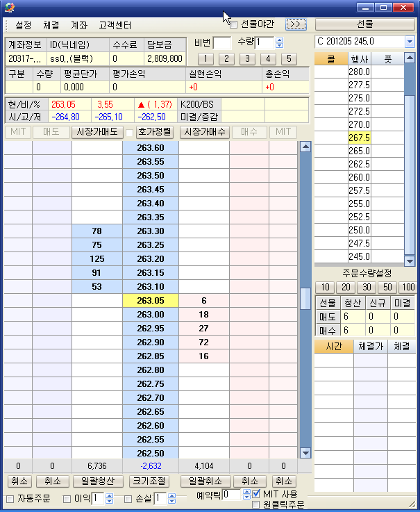Image resolution: width=420 pixels, height=512 pixels.
Task: Click the >> expand panel button
Action: (296, 24)
